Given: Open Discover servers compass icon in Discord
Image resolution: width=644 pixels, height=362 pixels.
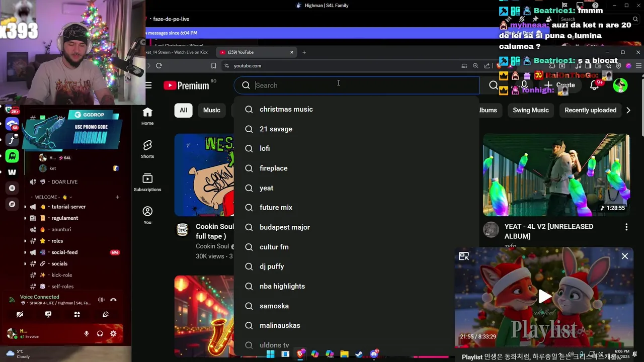Looking at the screenshot, I should point(12,204).
